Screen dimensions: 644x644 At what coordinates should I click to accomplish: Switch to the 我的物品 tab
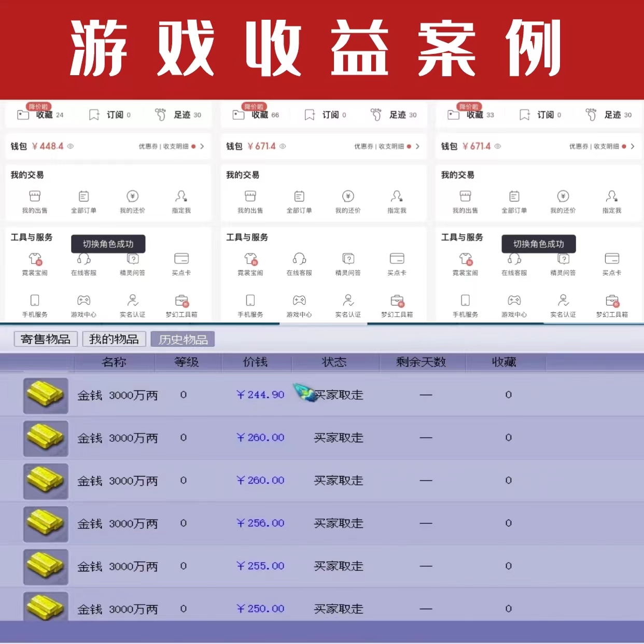(114, 339)
